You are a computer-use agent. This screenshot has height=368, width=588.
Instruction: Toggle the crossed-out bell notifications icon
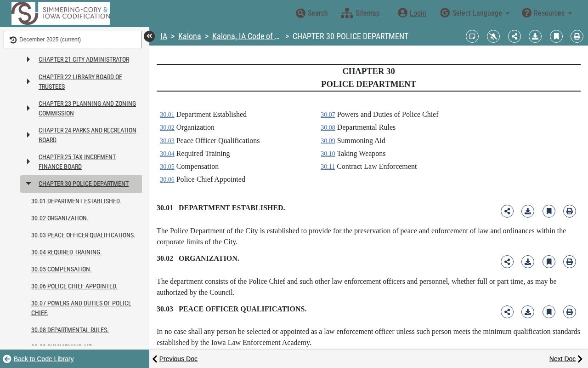493,36
